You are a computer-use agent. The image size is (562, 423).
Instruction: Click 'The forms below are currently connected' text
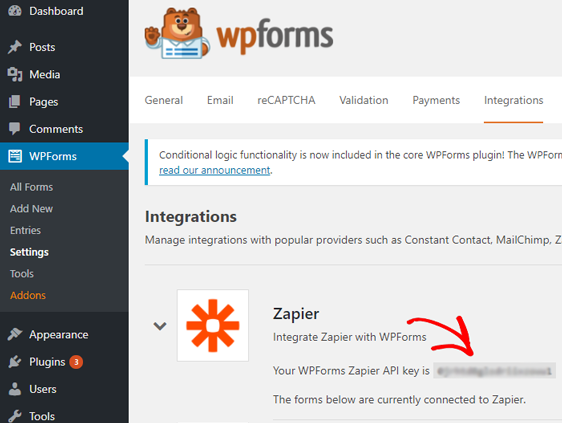(399, 400)
